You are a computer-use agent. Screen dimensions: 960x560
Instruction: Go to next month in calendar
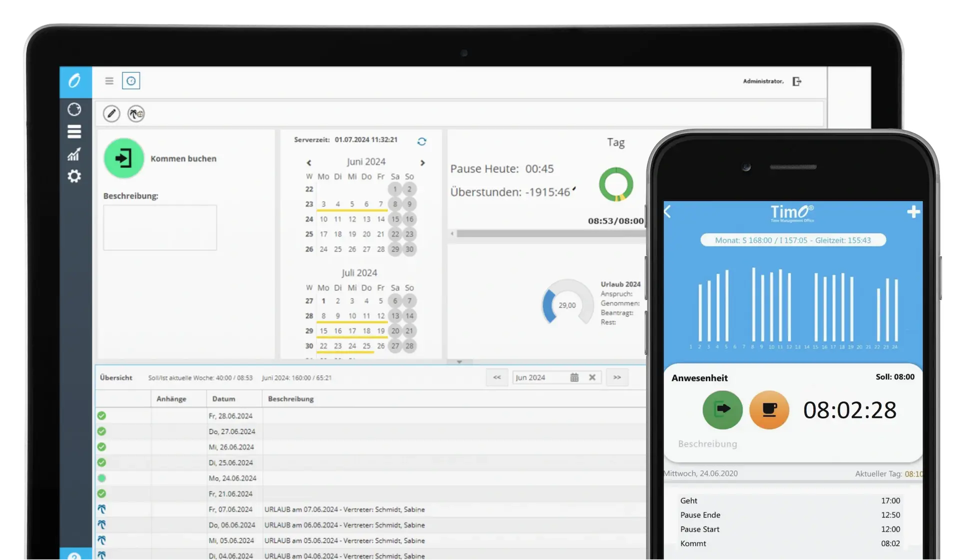click(x=422, y=163)
